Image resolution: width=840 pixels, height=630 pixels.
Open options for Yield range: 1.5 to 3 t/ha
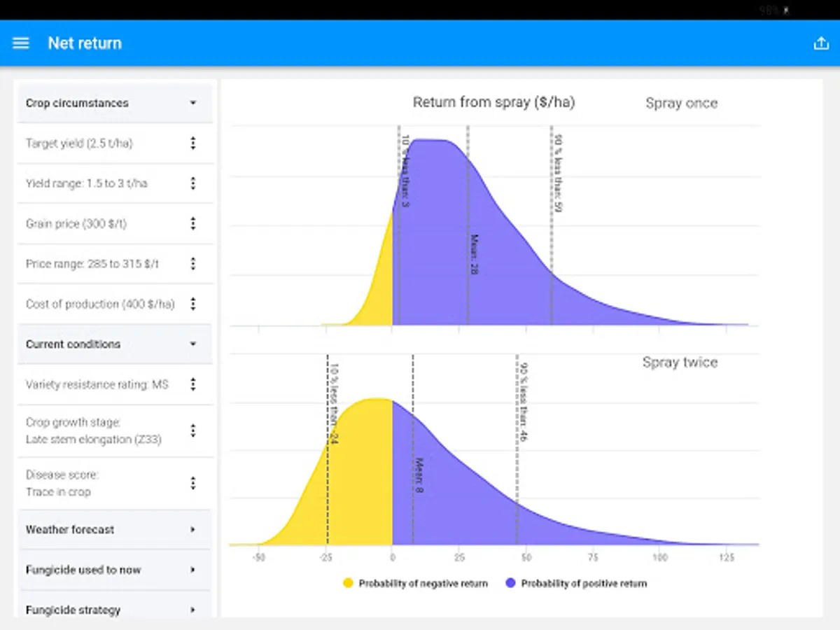(193, 183)
